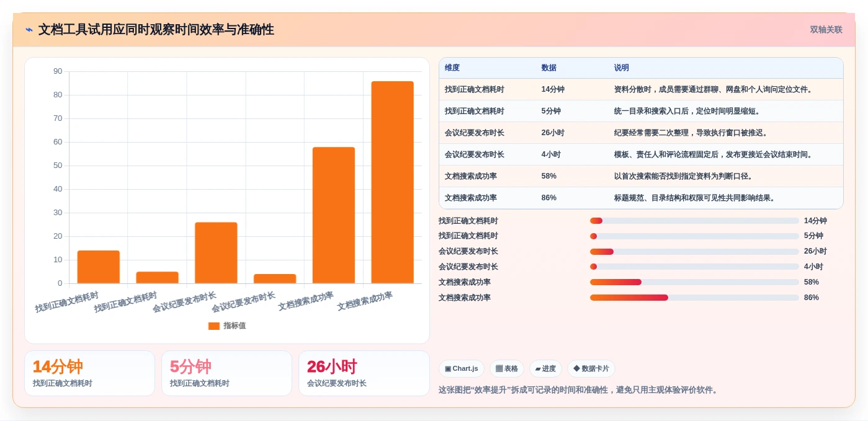Screen dimensions: 868x421
Task: Click the progress bar labeled 14分钟
Action: (x=694, y=221)
